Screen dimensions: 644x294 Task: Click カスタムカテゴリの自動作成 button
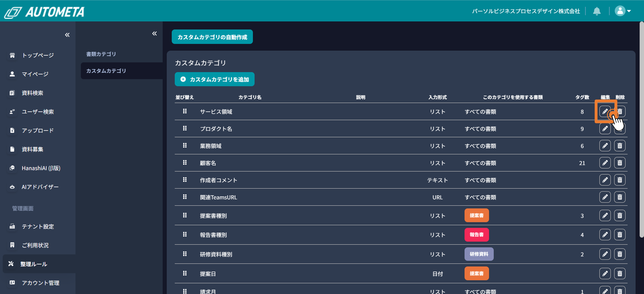pos(212,37)
